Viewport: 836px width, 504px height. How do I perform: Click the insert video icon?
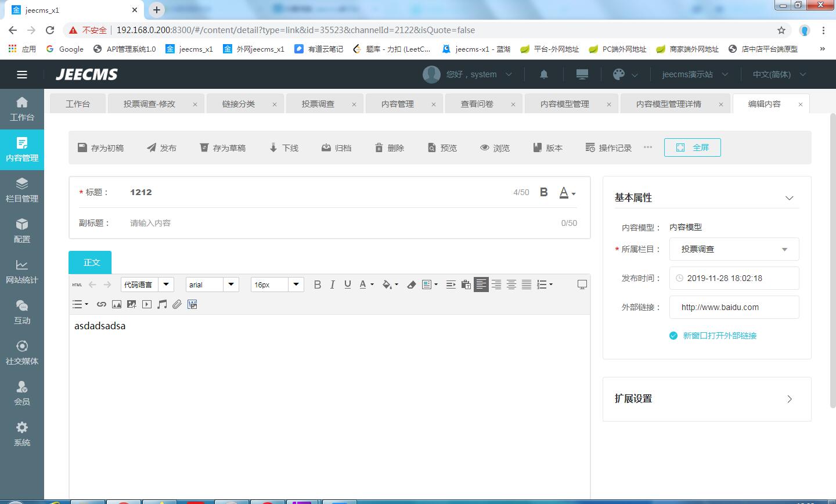[x=147, y=304]
